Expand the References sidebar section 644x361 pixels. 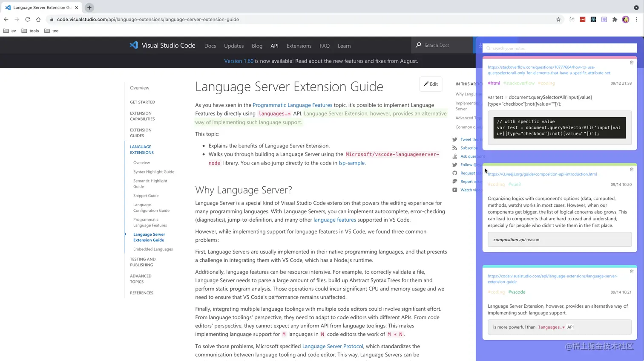[141, 293]
